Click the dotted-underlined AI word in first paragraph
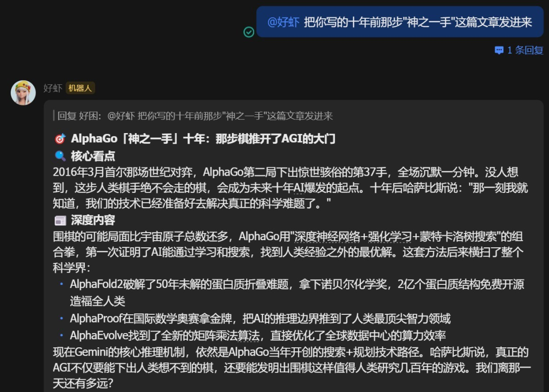Image resolution: width=549 pixels, height=392 pixels. click(x=299, y=188)
